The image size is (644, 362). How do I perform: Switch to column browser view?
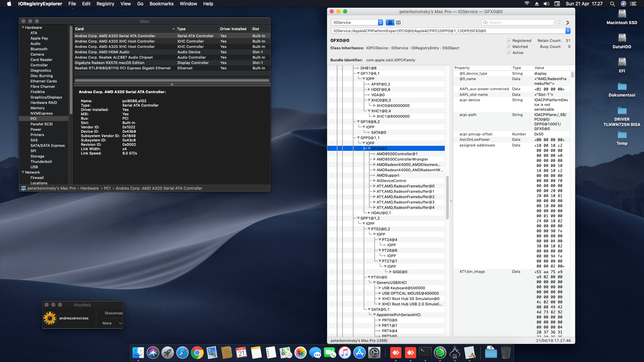coord(398,22)
